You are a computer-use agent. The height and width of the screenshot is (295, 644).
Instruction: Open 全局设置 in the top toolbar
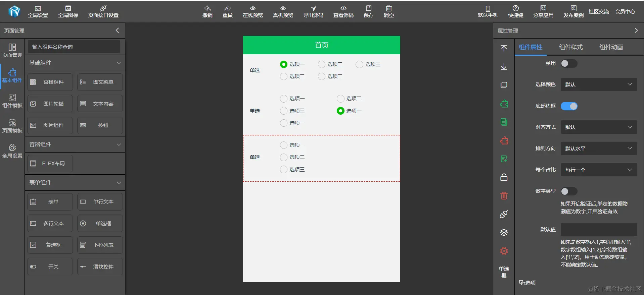(38, 11)
